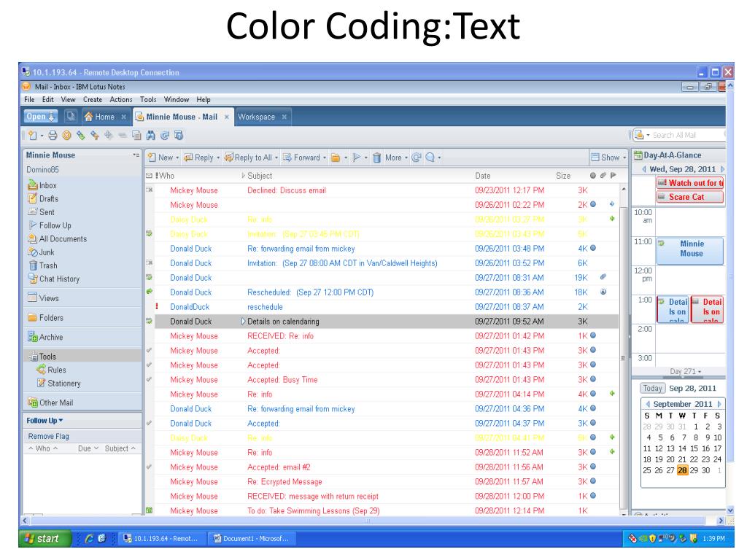Click the Print icon in main toolbar

click(53, 136)
